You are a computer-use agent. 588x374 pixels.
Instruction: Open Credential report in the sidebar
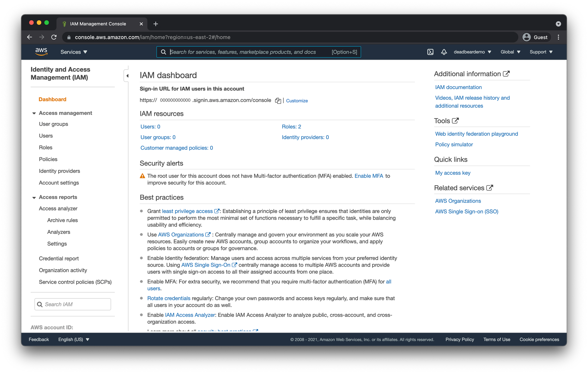[x=59, y=258]
